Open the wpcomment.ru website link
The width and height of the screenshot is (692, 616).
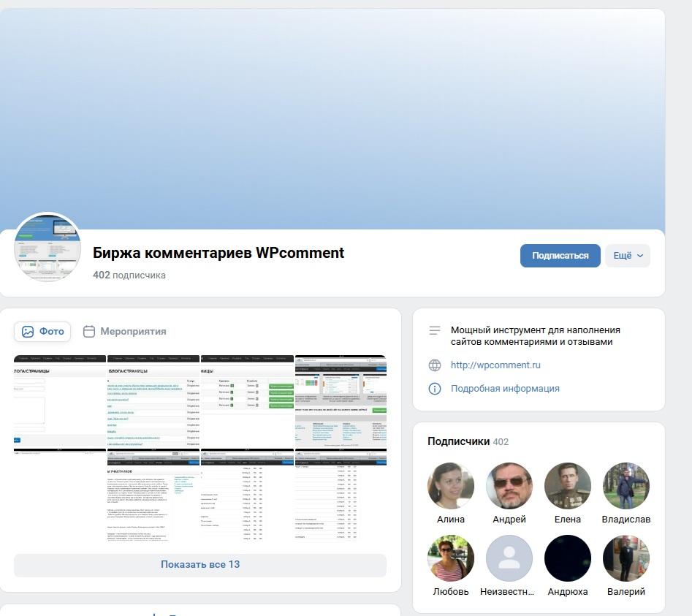(495, 365)
